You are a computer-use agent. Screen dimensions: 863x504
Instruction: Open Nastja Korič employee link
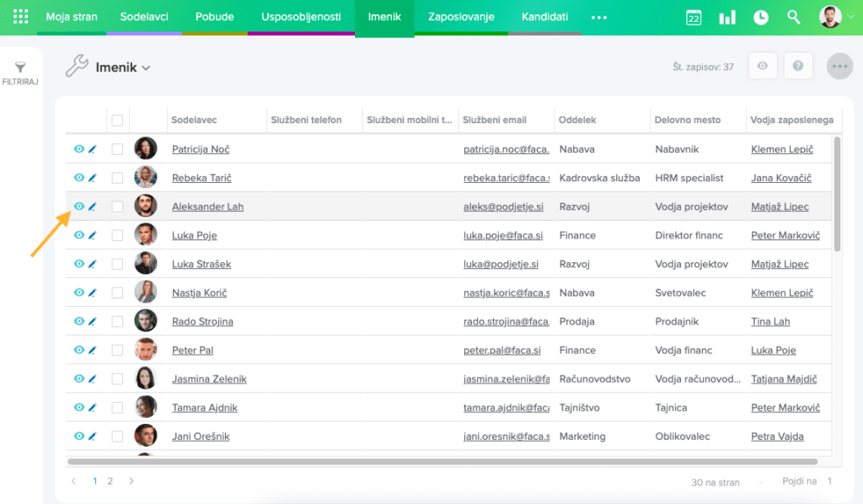(199, 292)
